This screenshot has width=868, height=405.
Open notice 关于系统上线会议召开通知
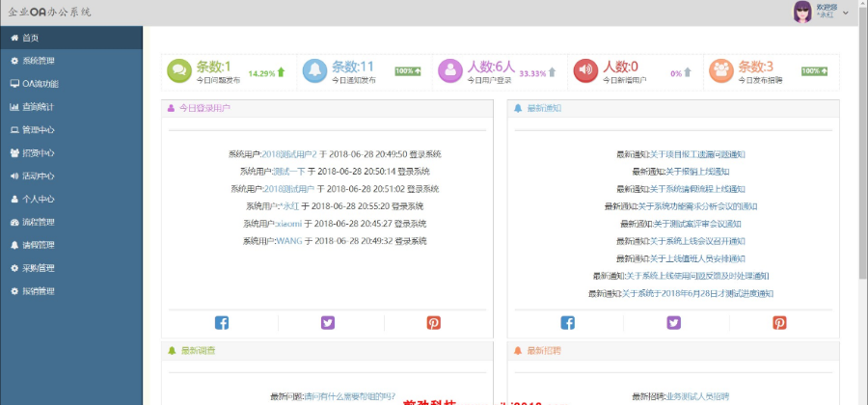click(697, 241)
